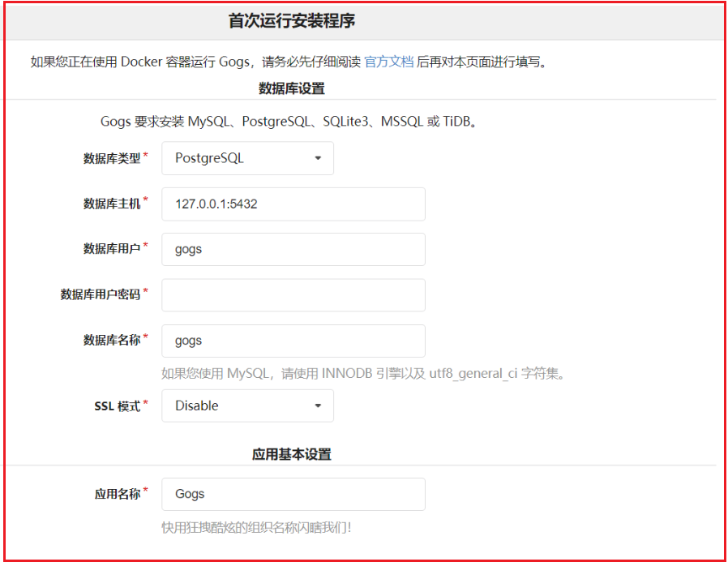This screenshot has height=562, width=728.
Task: Click the 数据库名称 label
Action: click(x=112, y=340)
